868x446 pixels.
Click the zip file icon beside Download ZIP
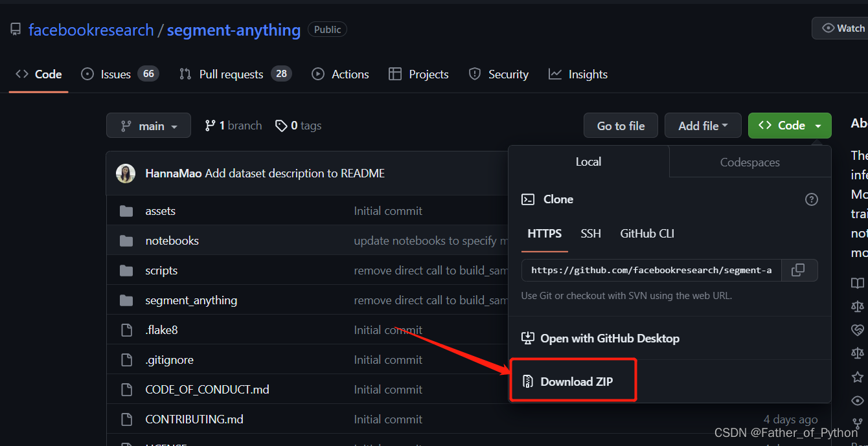pyautogui.click(x=528, y=381)
